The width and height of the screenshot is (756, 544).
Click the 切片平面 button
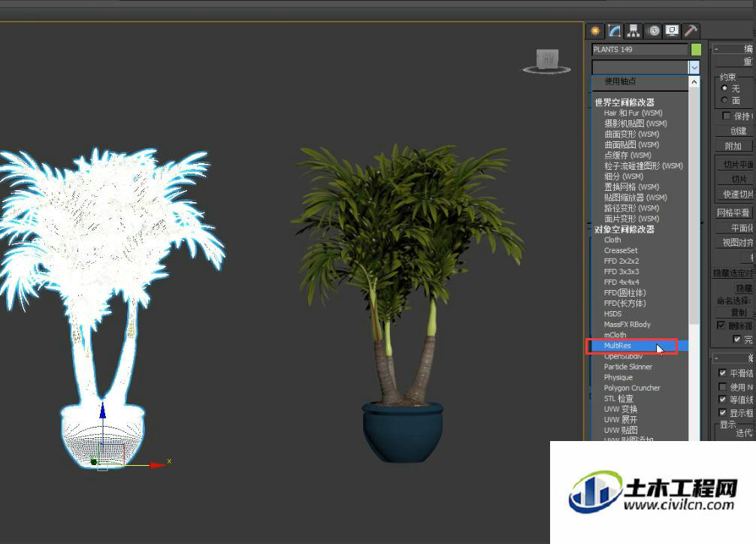tap(735, 165)
